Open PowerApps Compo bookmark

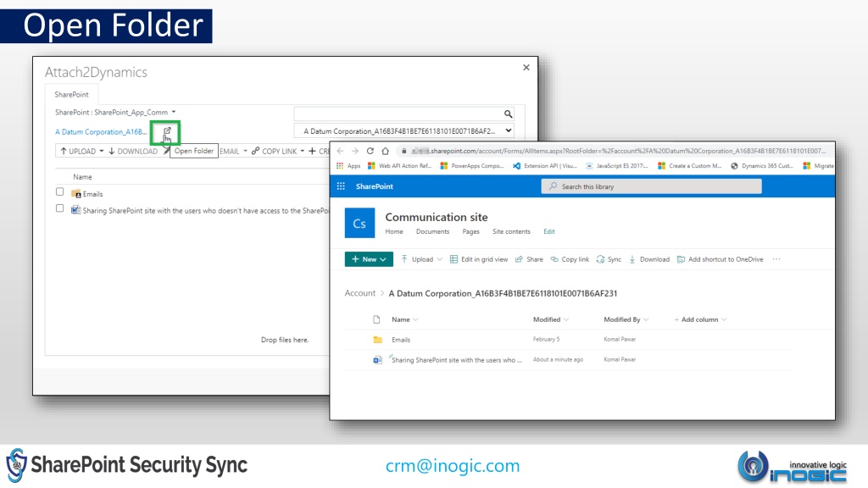click(x=471, y=166)
